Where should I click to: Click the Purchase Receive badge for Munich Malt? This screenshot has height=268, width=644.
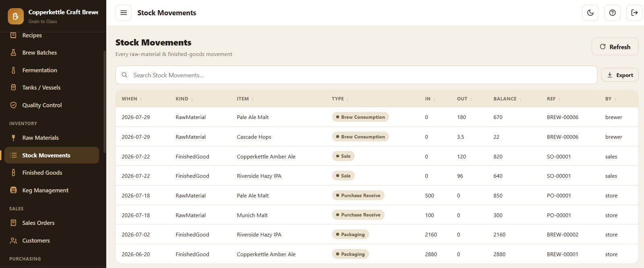[358, 215]
